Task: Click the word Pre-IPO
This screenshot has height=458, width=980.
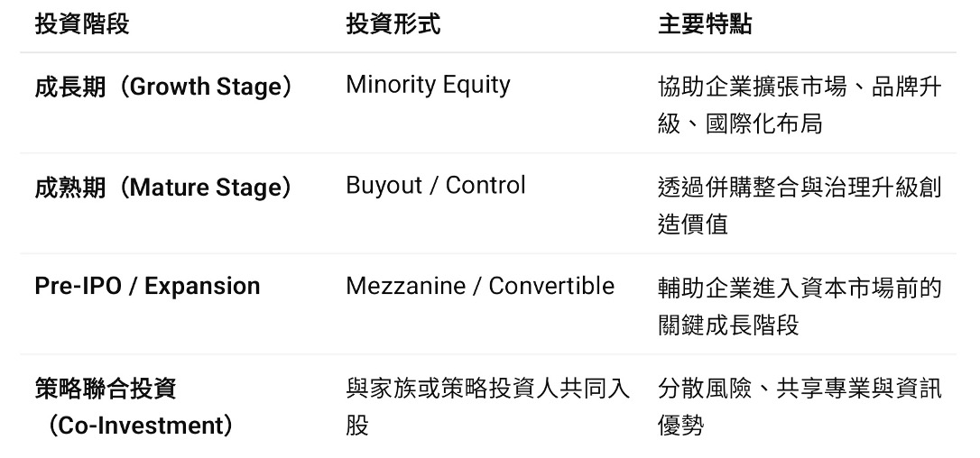Action: (x=76, y=287)
